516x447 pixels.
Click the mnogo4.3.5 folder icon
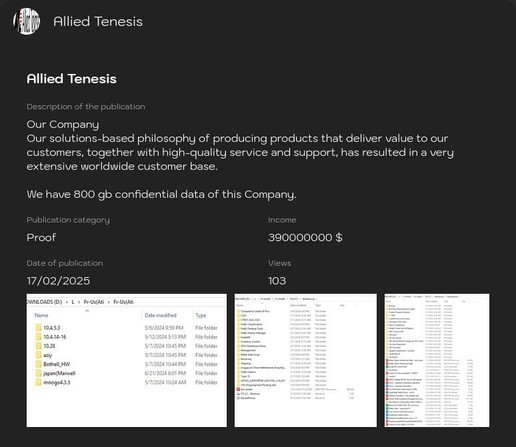point(39,382)
